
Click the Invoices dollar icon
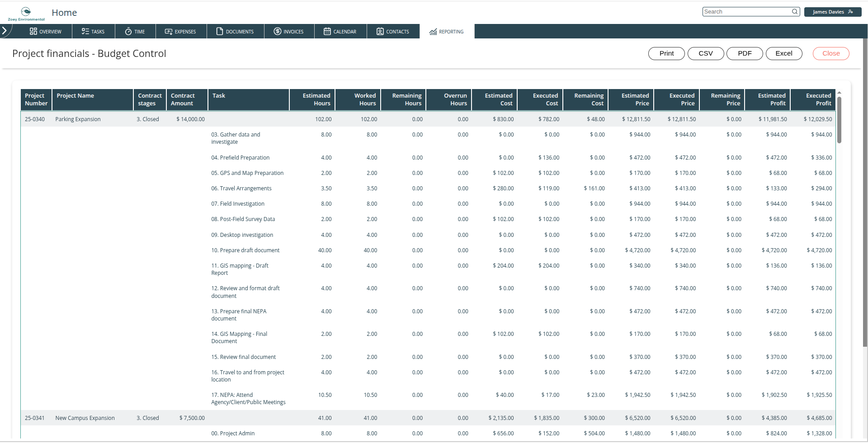click(278, 31)
